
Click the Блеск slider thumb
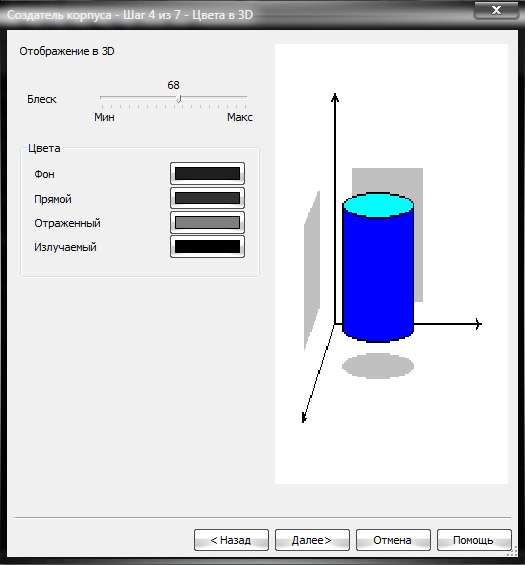click(x=179, y=99)
